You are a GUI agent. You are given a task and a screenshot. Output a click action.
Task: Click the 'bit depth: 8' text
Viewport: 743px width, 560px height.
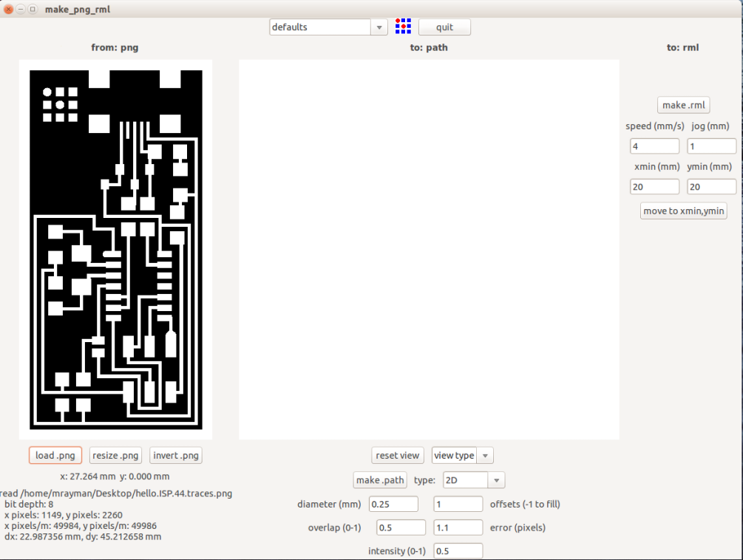tap(29, 504)
